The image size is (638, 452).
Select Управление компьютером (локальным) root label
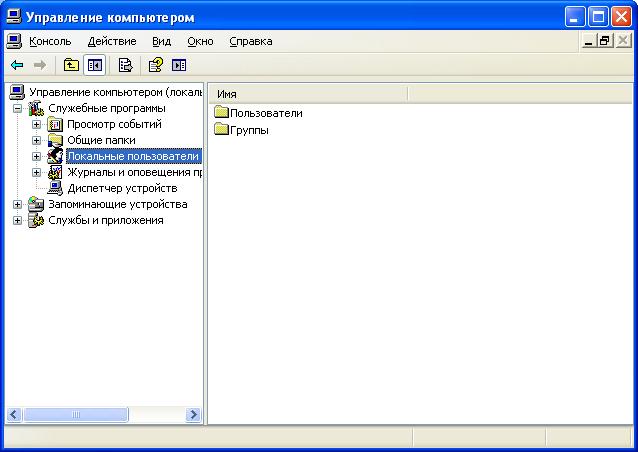(116, 92)
